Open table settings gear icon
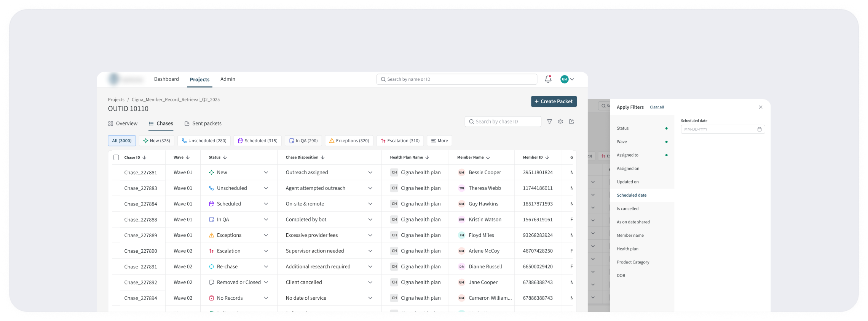868x321 pixels. pyautogui.click(x=560, y=122)
